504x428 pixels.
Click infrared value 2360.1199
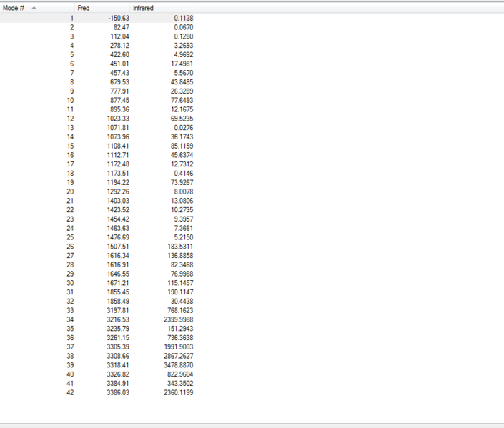point(179,393)
